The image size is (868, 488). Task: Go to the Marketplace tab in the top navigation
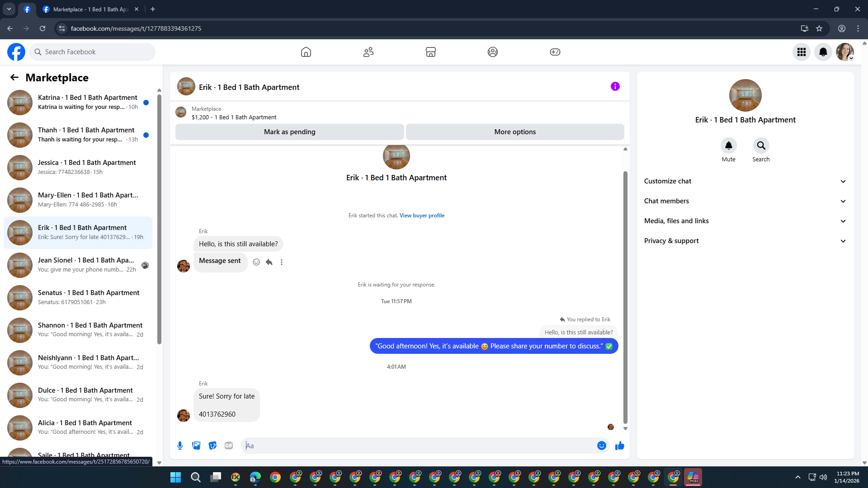430,52
